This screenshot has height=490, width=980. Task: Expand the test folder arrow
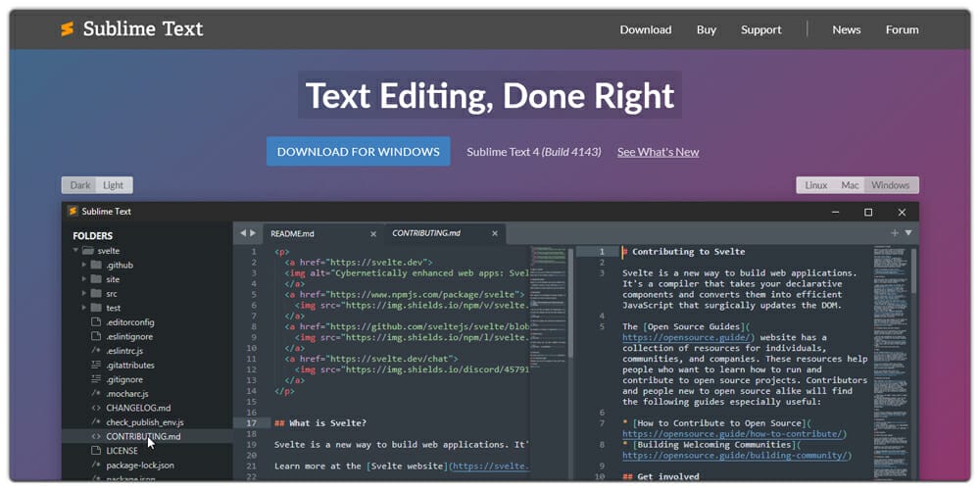pyautogui.click(x=83, y=308)
